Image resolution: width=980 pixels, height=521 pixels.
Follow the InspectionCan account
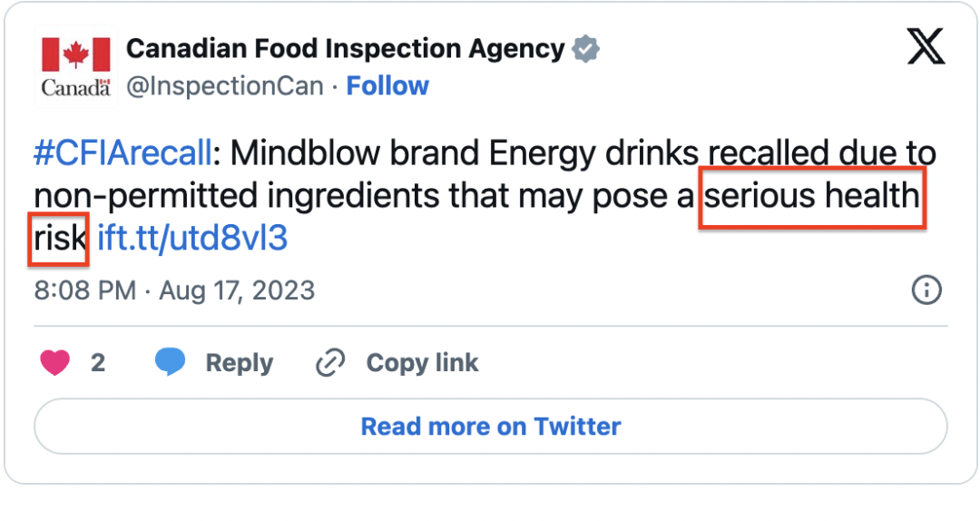(x=387, y=86)
